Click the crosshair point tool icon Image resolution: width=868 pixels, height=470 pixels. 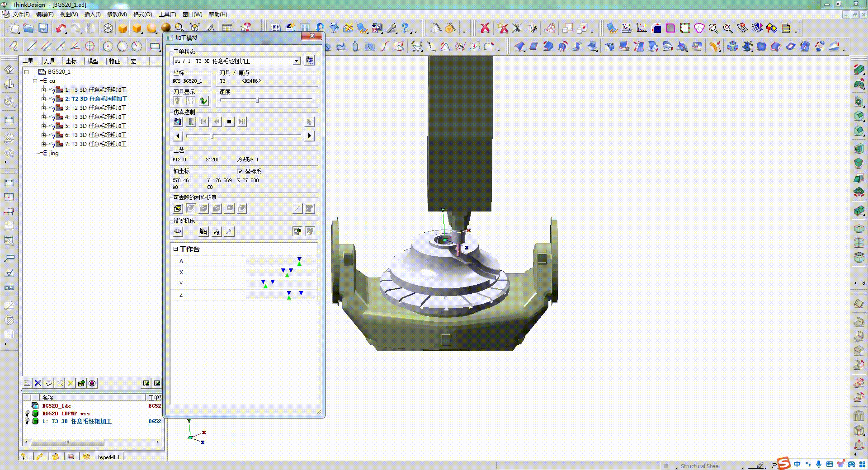pyautogui.click(x=90, y=46)
